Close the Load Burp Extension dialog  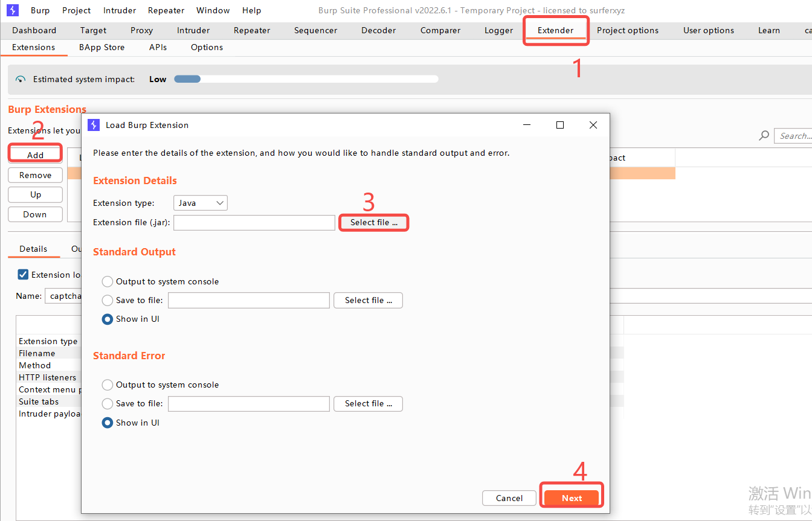point(593,125)
